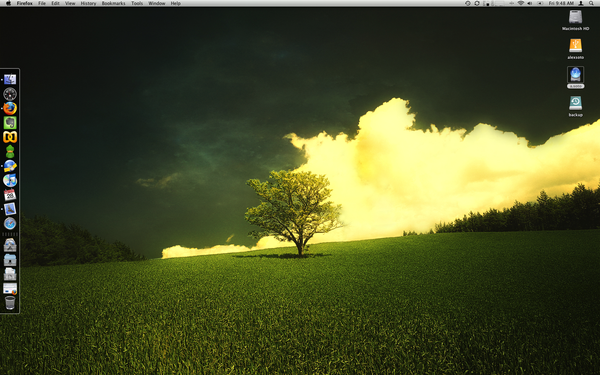Open the Wi-Fi status menu
The image size is (600, 375).
[520, 3]
